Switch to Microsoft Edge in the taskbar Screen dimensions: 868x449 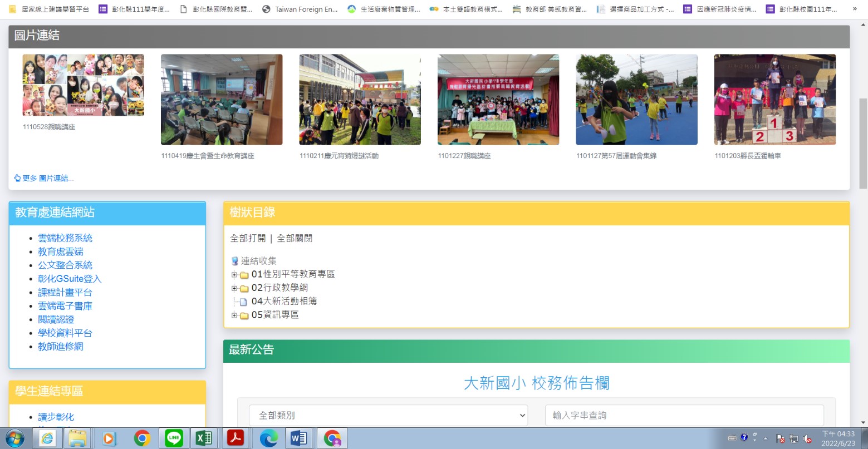[269, 438]
